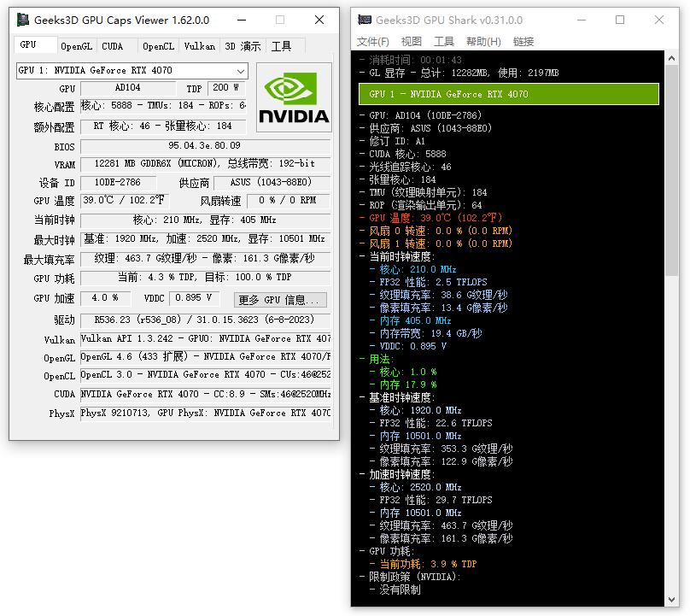This screenshot has width=690, height=616.
Task: Click the fill rate 纹理: 463.7 field
Action: pos(205,259)
